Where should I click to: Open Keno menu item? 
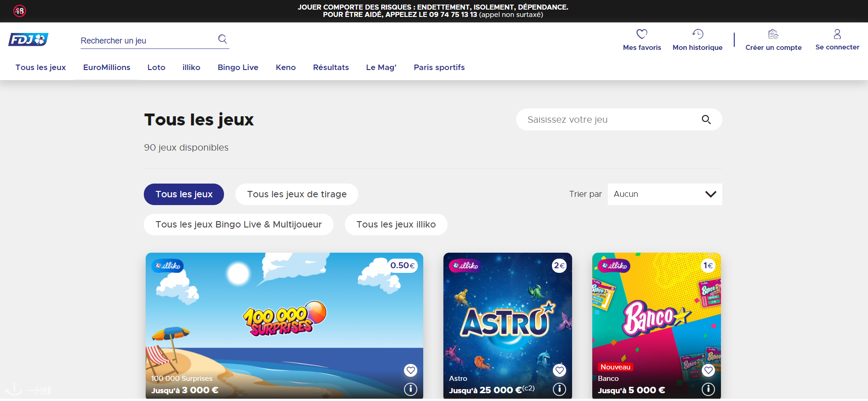coord(286,67)
